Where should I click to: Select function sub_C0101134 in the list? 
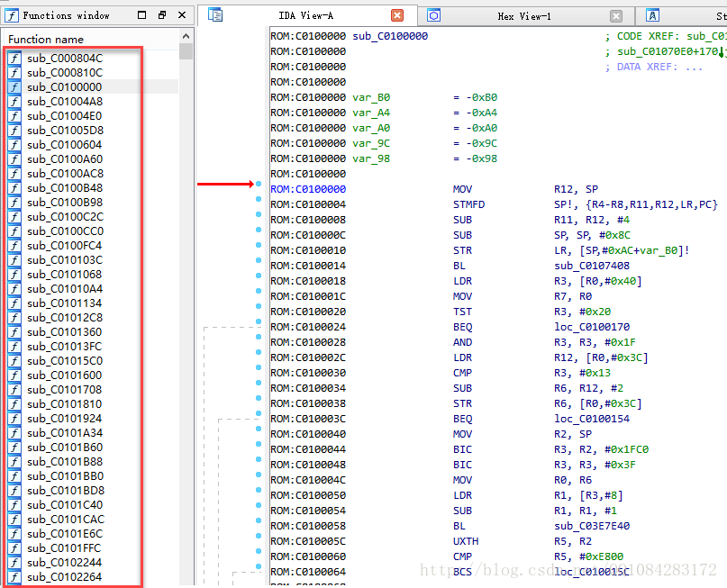point(64,303)
